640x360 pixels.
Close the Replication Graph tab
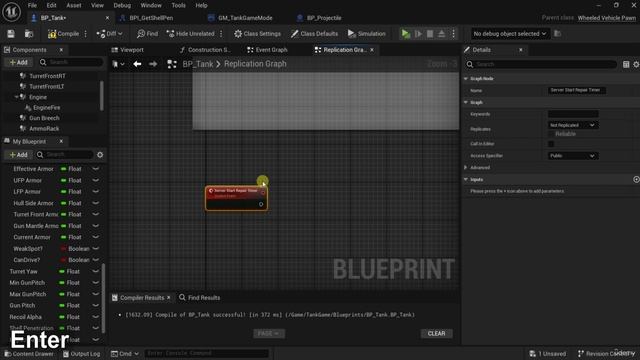coord(372,50)
